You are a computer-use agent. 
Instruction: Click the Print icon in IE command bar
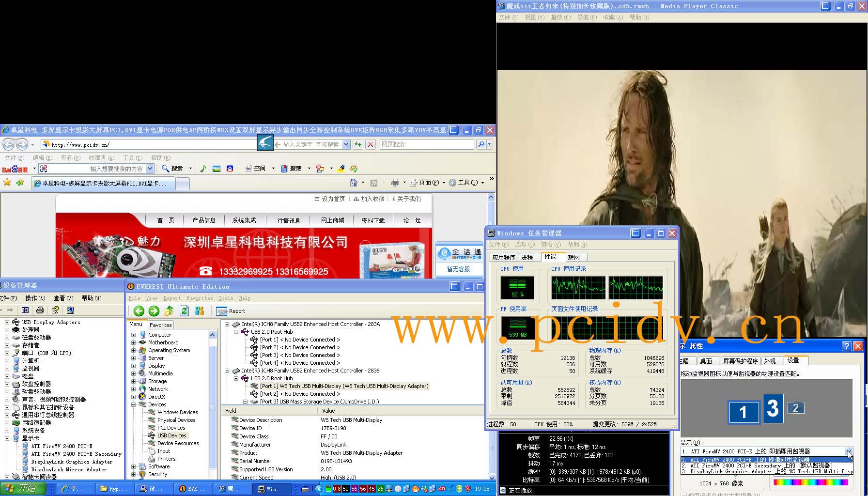click(395, 183)
